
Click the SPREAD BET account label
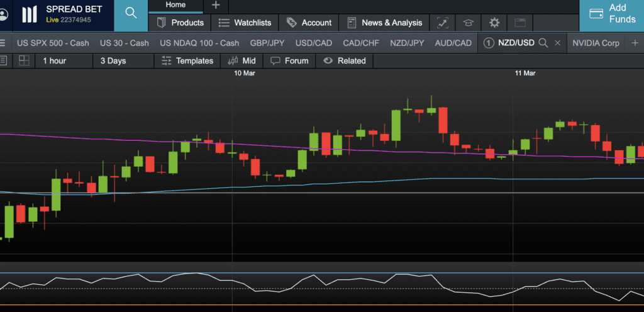pos(74,9)
